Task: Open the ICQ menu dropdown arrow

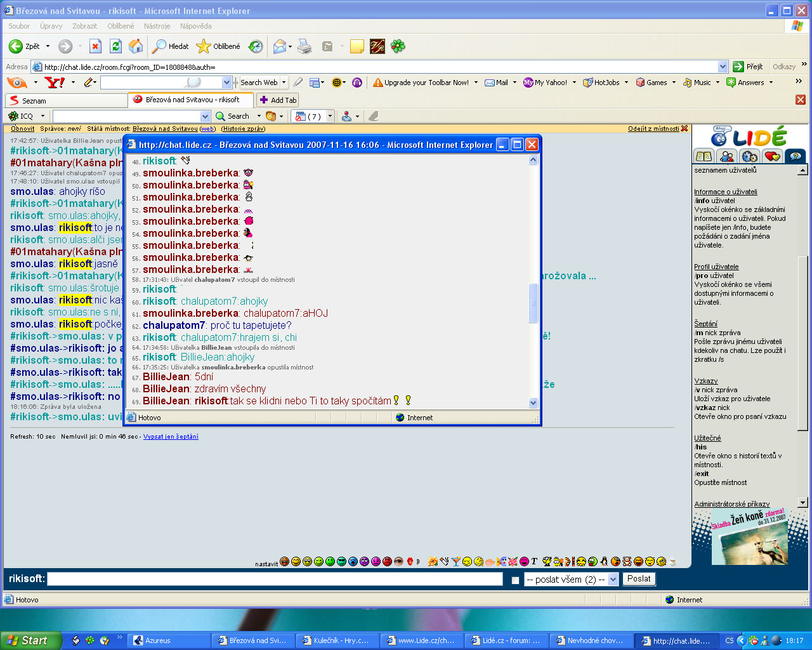Action: (43, 116)
